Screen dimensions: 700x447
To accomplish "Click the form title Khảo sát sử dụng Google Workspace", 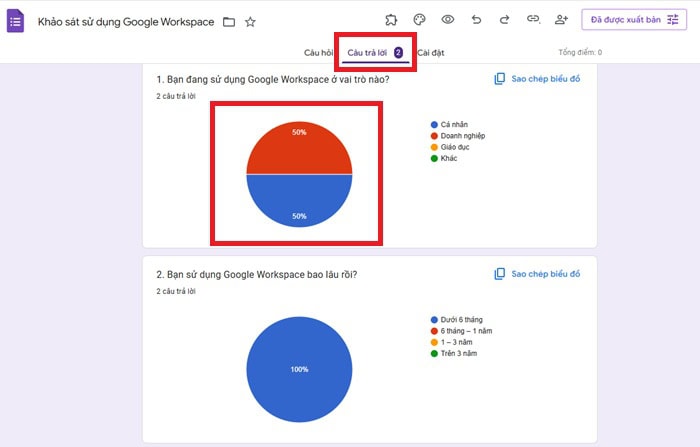I will click(126, 21).
